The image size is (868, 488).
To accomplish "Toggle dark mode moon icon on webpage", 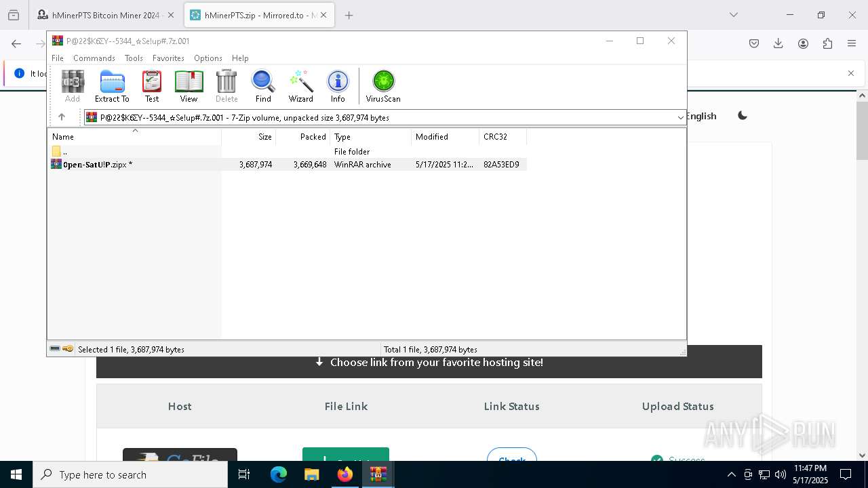I will [743, 116].
